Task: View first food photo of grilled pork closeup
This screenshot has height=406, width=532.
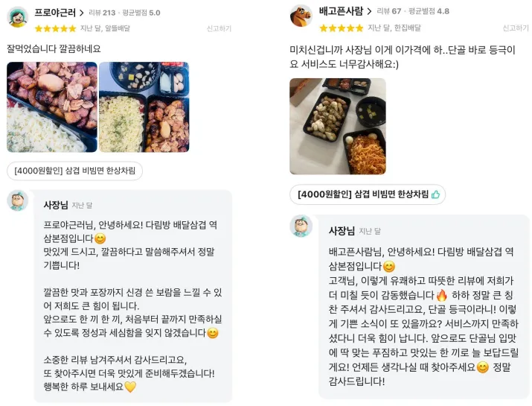Action: (52, 107)
